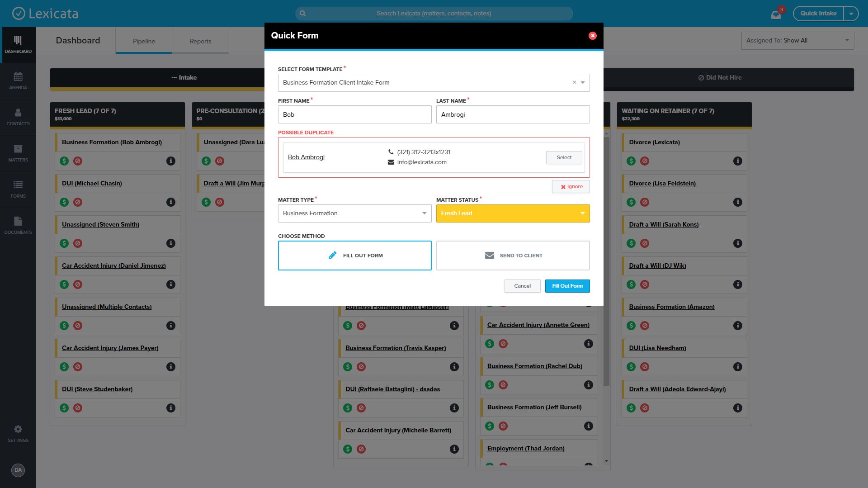Click red cancel icon on DUI (Lisa Needham)
Viewport: 868px width, 488px height.
tap(645, 367)
